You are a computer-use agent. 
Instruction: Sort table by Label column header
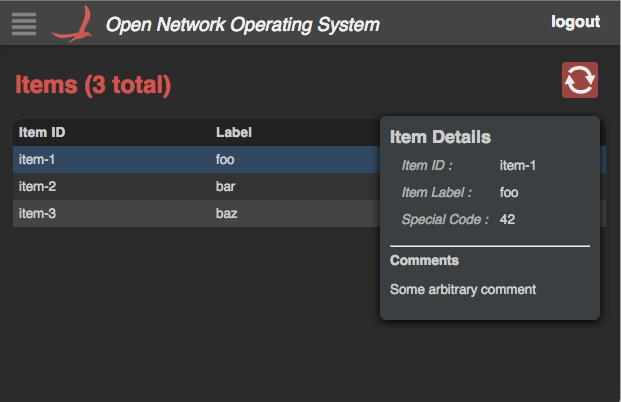pyautogui.click(x=234, y=132)
